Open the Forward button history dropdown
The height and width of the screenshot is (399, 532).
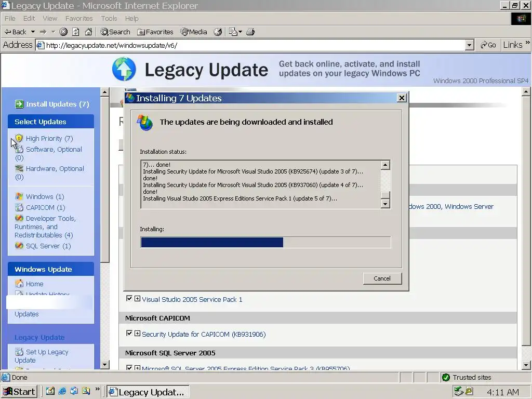54,32
